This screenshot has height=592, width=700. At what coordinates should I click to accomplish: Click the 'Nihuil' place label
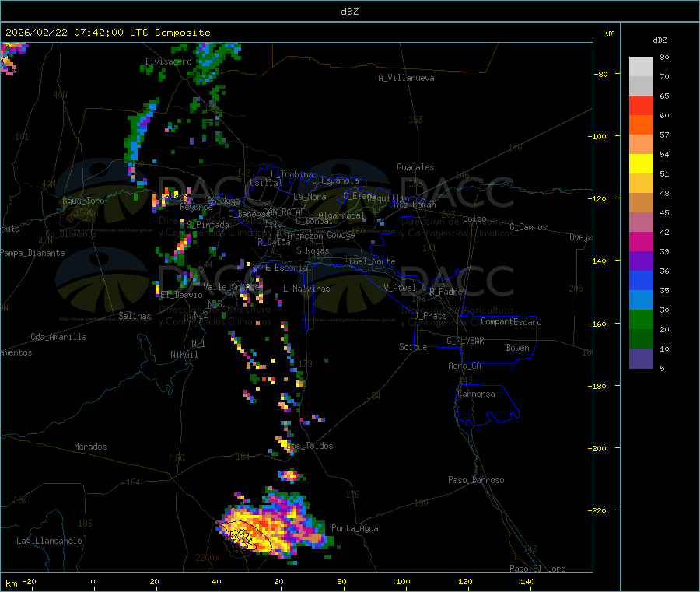pyautogui.click(x=184, y=355)
